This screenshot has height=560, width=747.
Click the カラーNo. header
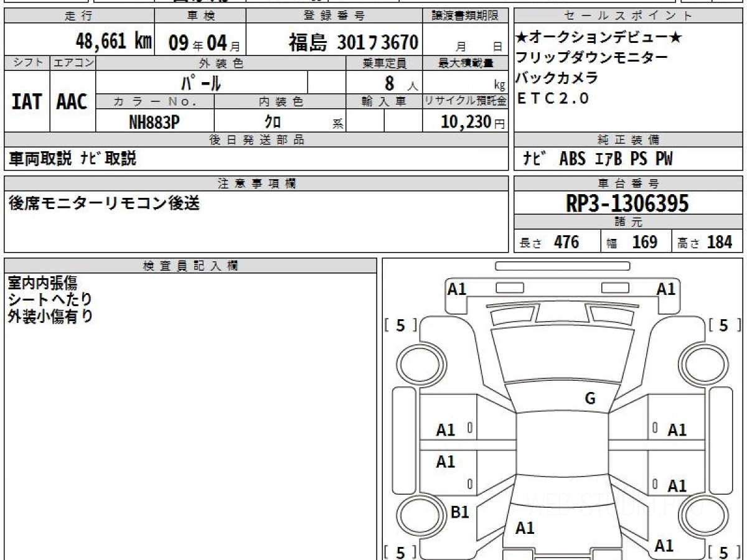pyautogui.click(x=155, y=101)
